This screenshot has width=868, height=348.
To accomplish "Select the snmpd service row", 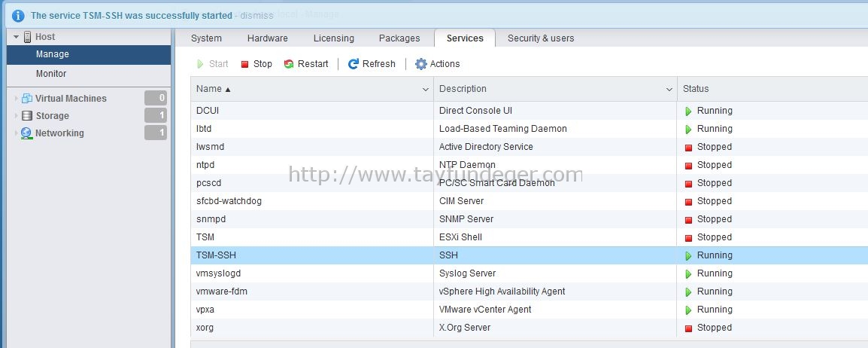I will tap(530, 219).
